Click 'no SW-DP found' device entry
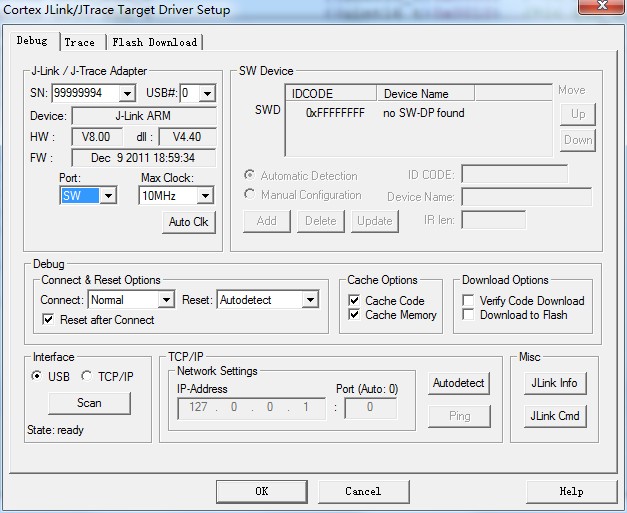The width and height of the screenshot is (627, 513). click(x=424, y=113)
